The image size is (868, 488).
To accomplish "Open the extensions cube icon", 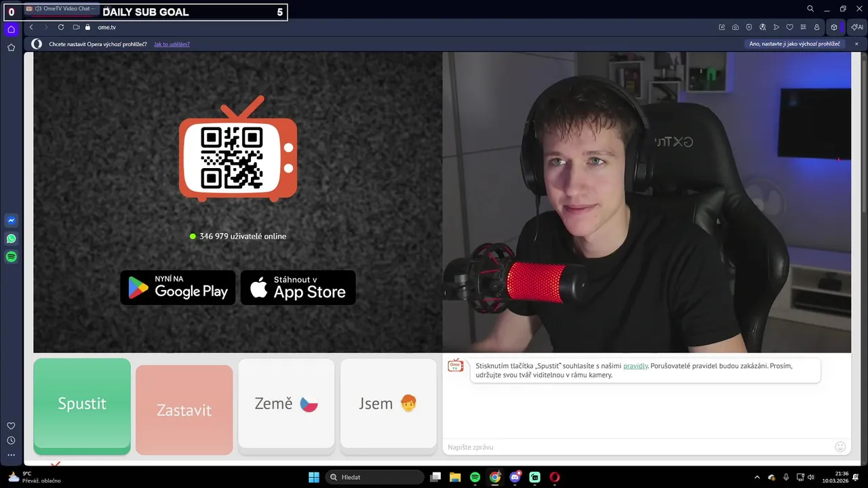I will [x=834, y=27].
